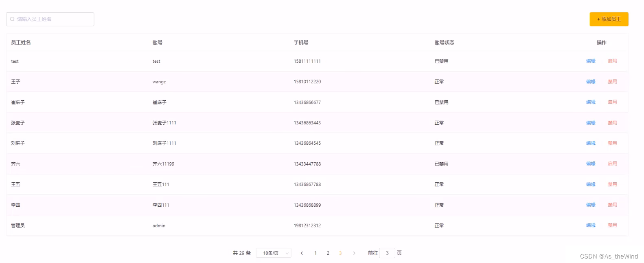
Task: Edit the 张麦子 employee row
Action: click(591, 123)
